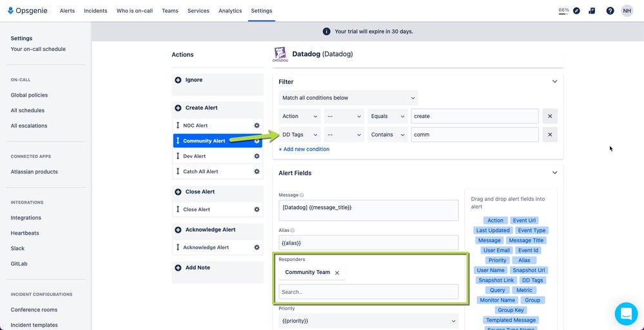Open the Action field dropdown

[300, 116]
